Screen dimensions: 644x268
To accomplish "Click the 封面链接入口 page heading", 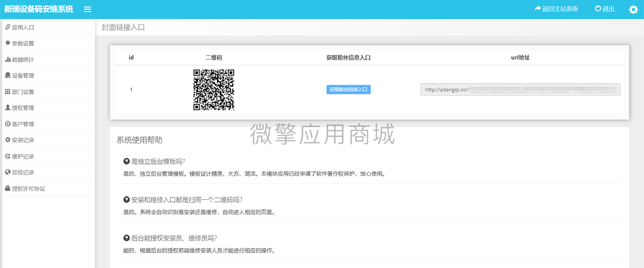I will pyautogui.click(x=123, y=27).
